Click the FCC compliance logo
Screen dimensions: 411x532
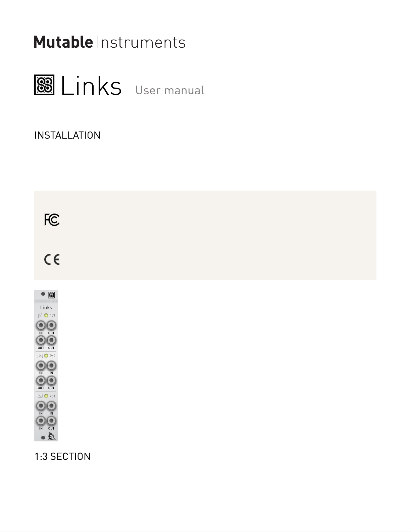pos(52,220)
